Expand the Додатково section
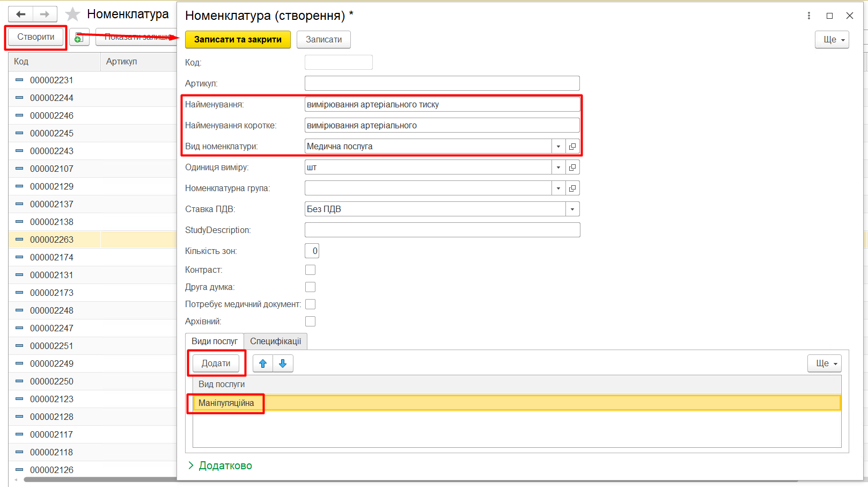The height and width of the screenshot is (487, 868). (220, 466)
